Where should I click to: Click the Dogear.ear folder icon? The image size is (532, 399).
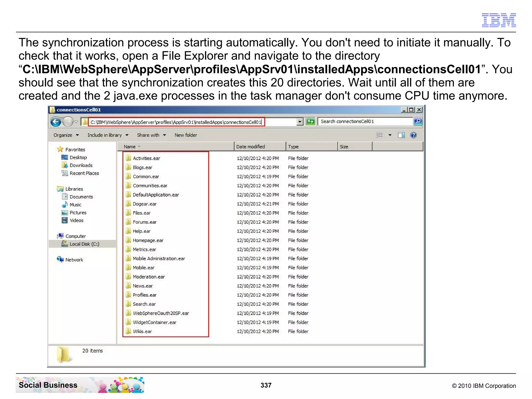[128, 203]
